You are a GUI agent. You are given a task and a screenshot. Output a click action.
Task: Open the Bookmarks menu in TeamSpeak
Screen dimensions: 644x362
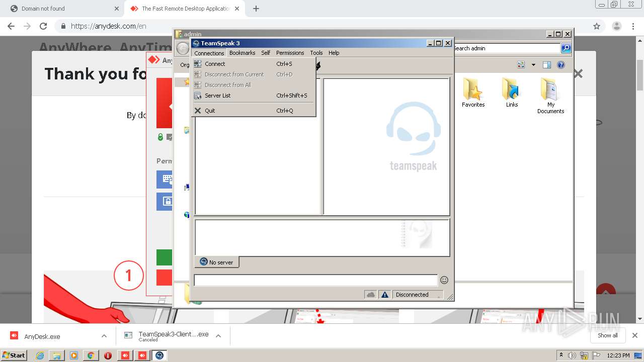(242, 53)
